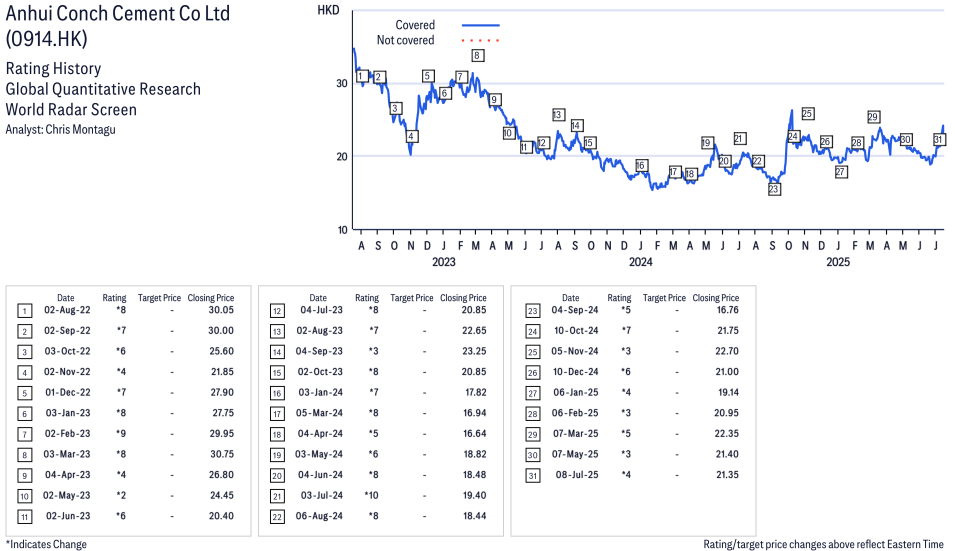955x551 pixels.
Task: Click chart marker 16 near January 2024
Action: (640, 166)
